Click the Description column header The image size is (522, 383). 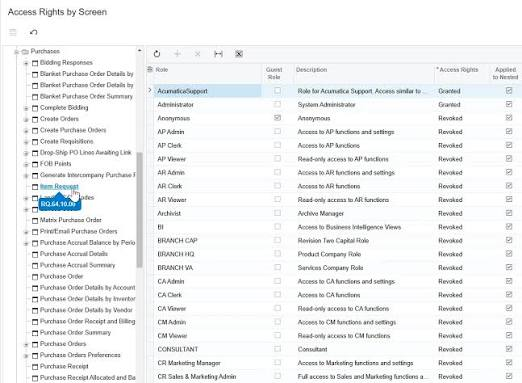coord(311,70)
